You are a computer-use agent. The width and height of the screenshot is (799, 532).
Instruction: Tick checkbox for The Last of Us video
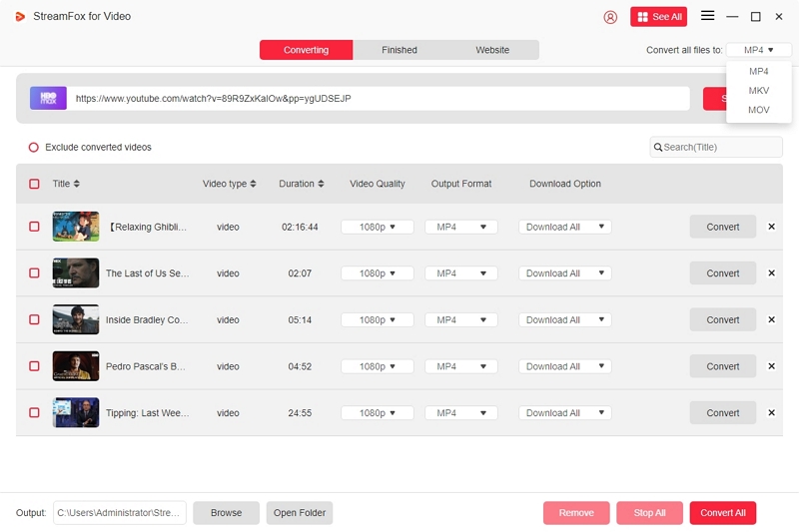[x=34, y=273]
